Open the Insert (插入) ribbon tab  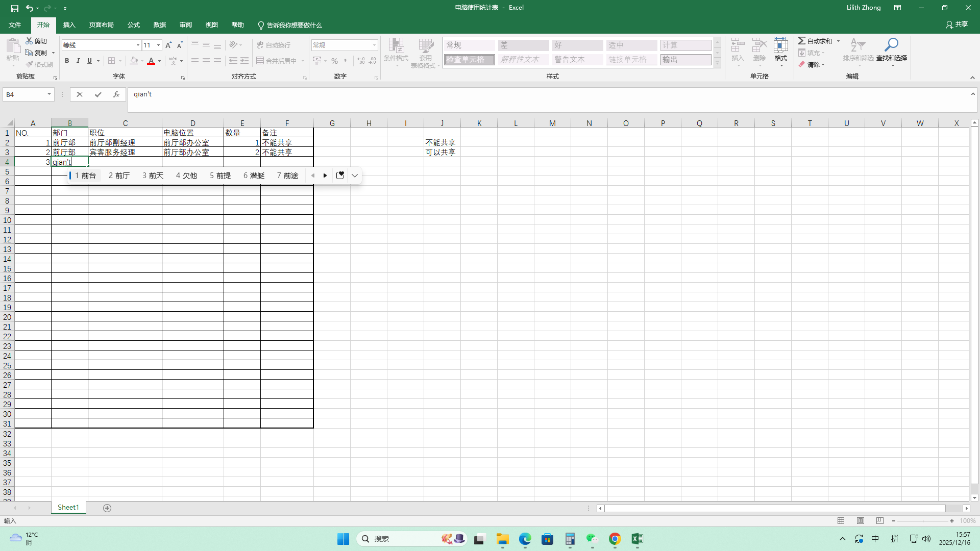click(69, 25)
